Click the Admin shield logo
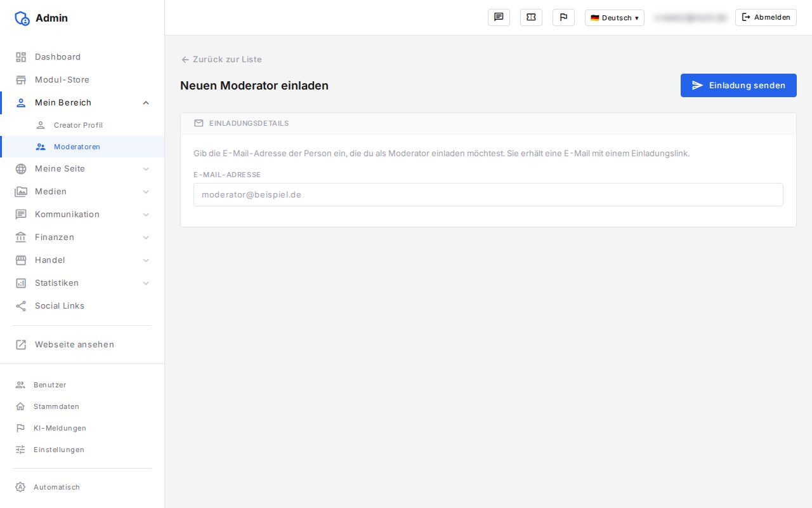Screen dimensions: 812x508 (22, 18)
